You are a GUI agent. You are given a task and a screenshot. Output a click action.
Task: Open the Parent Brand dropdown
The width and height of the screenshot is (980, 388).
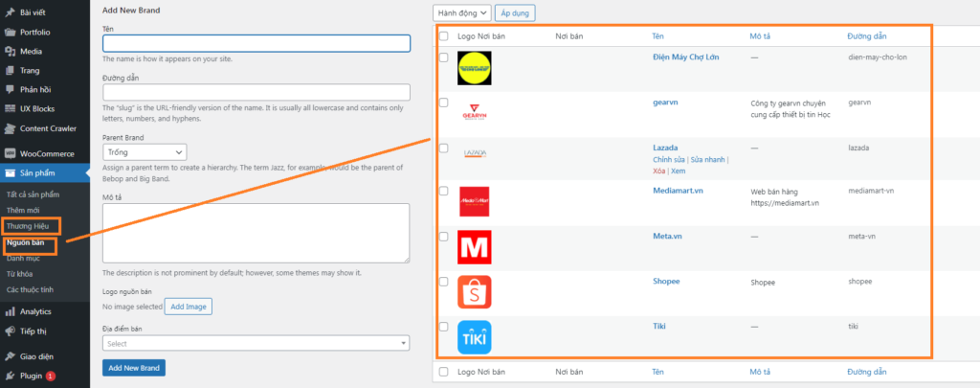[x=145, y=152]
